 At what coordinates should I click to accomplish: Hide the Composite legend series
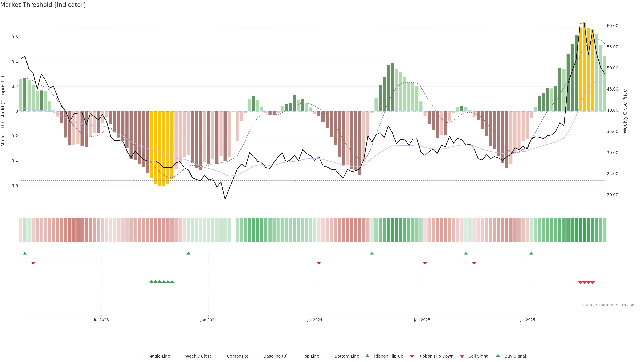[237, 356]
